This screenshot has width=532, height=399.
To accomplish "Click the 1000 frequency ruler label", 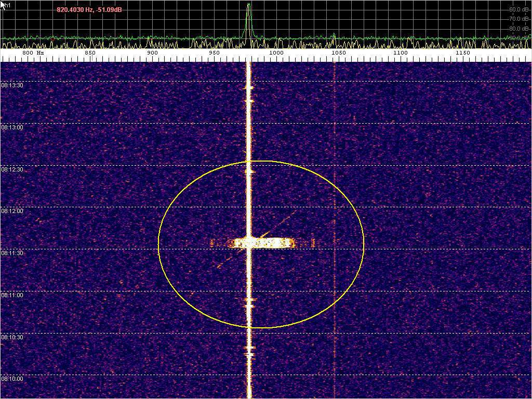I will 276,53.
